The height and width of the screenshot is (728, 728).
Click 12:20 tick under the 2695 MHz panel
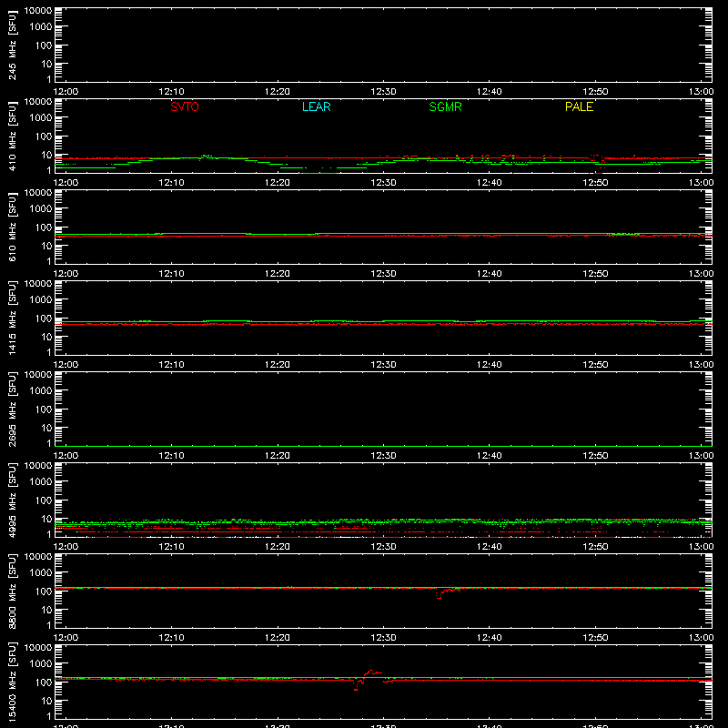click(278, 456)
